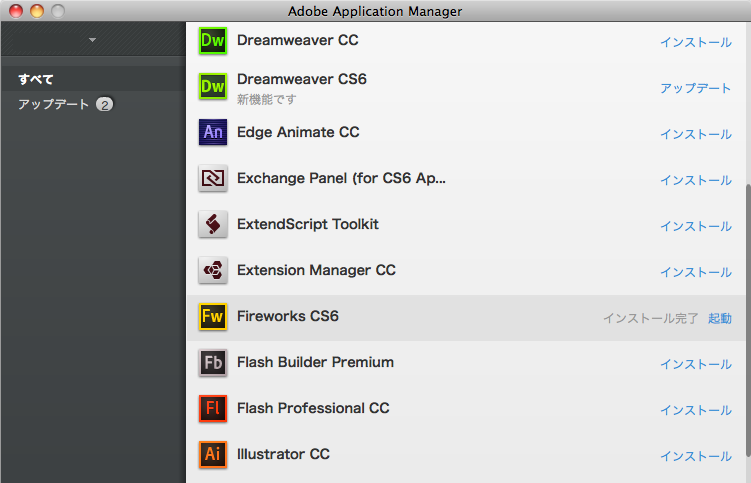Viewport: 751px width, 483px height.
Task: Install Extension Manager CC
Action: point(696,272)
